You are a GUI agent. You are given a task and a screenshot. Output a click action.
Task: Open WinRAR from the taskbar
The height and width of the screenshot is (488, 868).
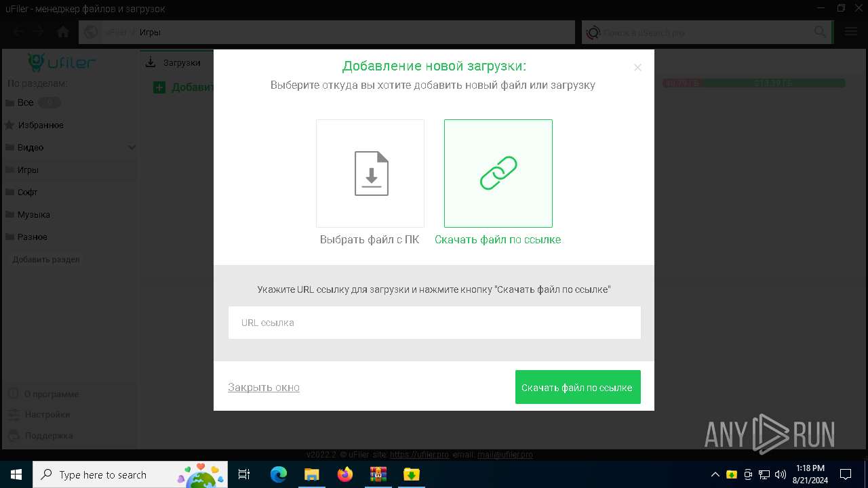pos(378,474)
